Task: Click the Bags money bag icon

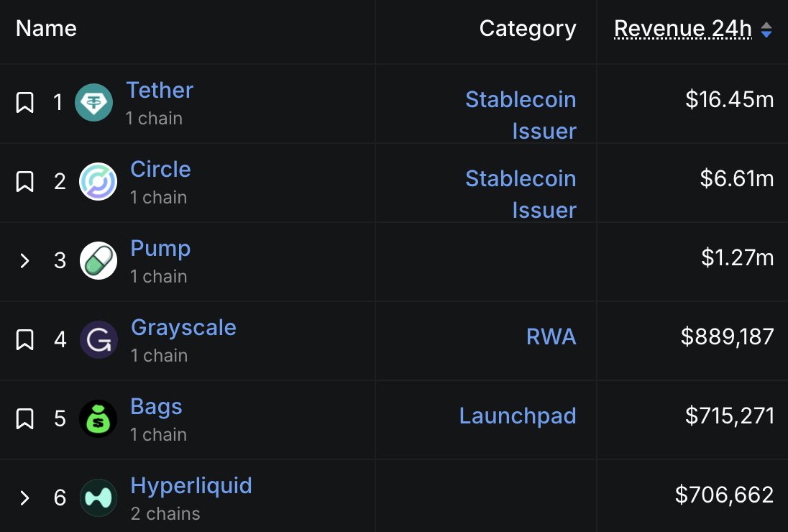Action: (98, 418)
